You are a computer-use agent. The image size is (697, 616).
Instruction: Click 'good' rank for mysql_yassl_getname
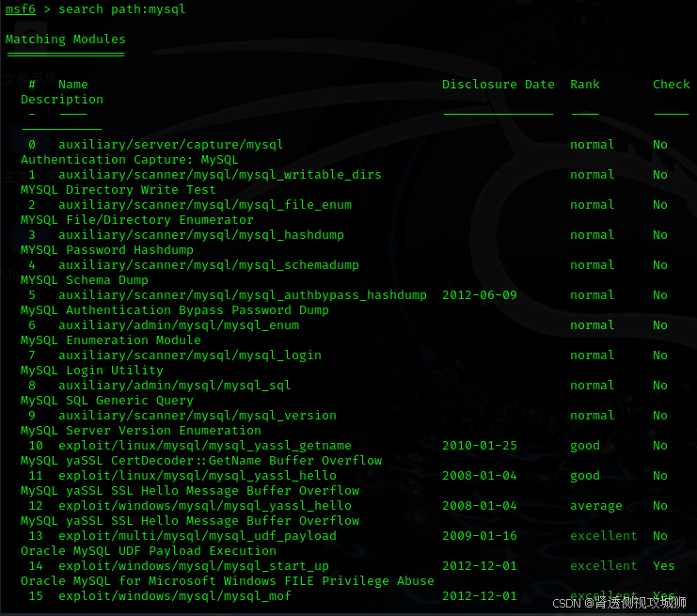584,446
